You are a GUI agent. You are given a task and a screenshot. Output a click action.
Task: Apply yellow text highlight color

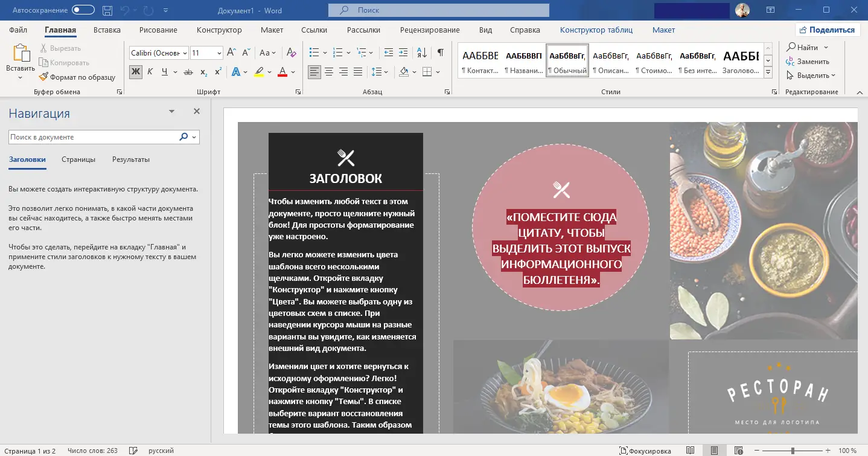pos(259,72)
